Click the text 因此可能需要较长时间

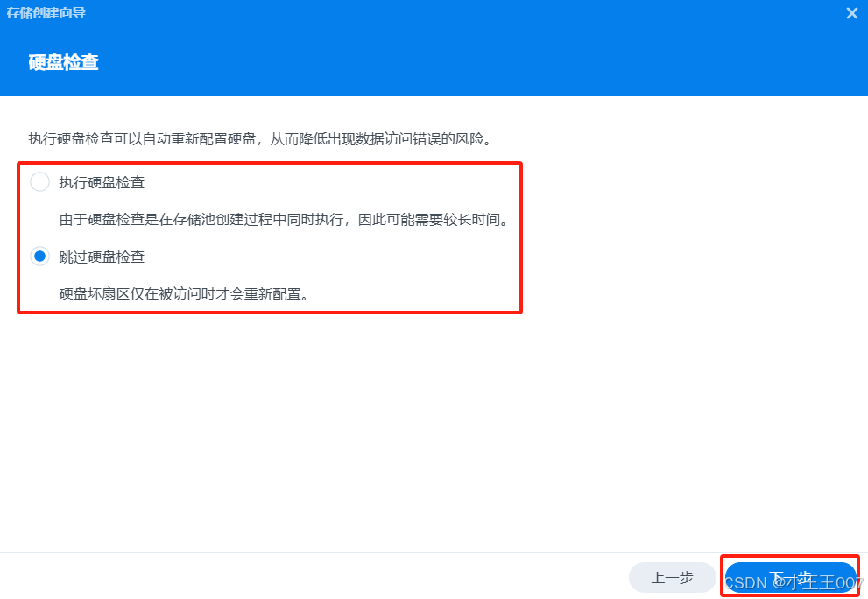(x=433, y=220)
